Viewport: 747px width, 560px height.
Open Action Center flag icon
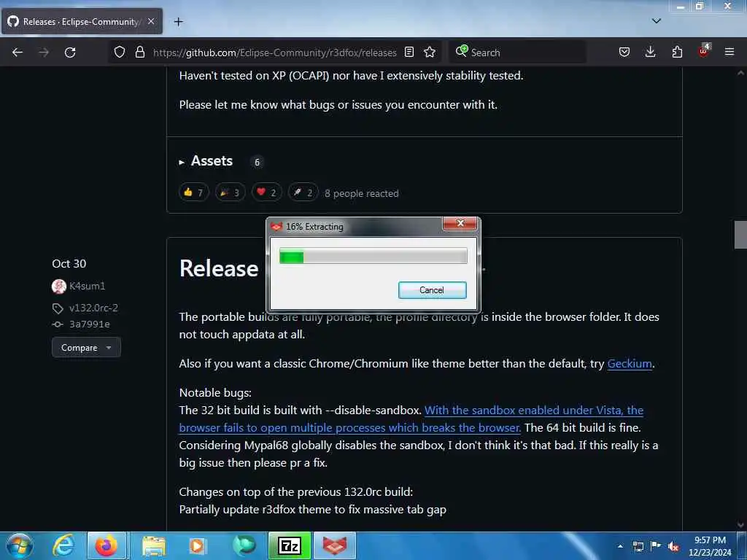pos(656,545)
